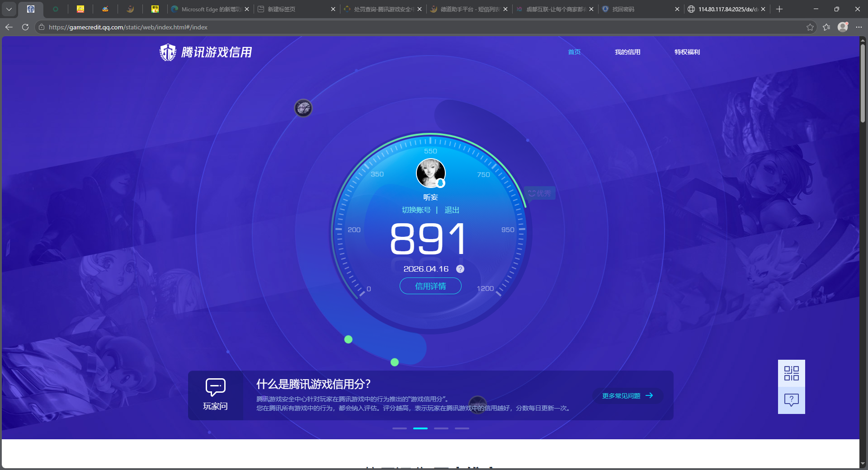The width and height of the screenshot is (868, 470).
Task: Click the credit score gauge dial
Action: [429, 240]
